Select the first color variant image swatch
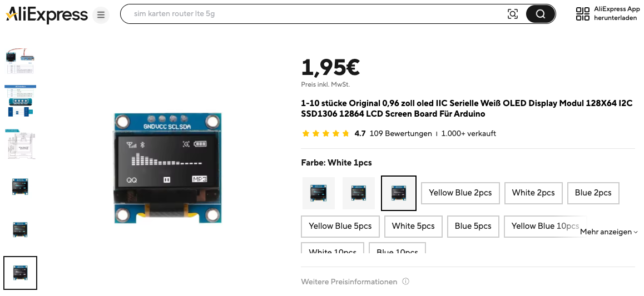This screenshot has width=644, height=296. point(318,193)
